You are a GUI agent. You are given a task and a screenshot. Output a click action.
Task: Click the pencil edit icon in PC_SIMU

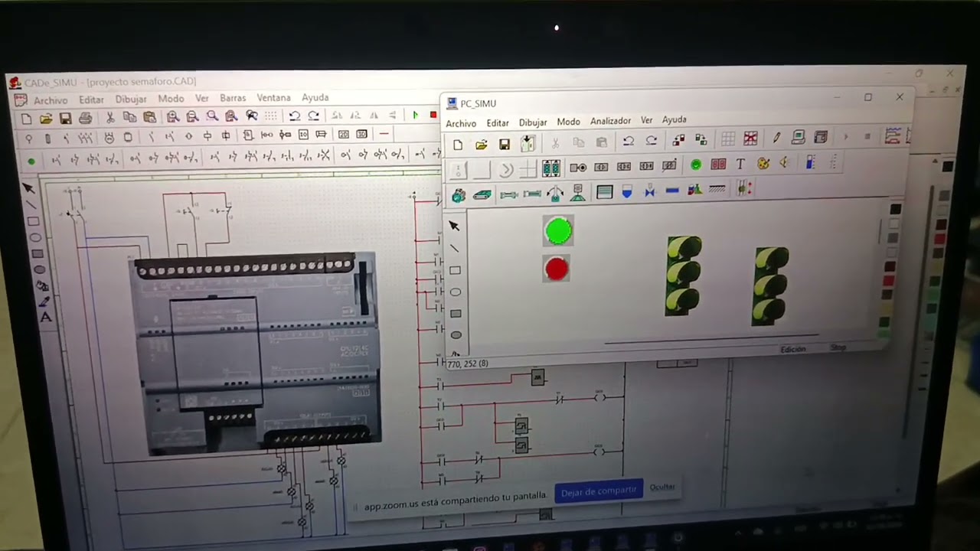pos(776,138)
